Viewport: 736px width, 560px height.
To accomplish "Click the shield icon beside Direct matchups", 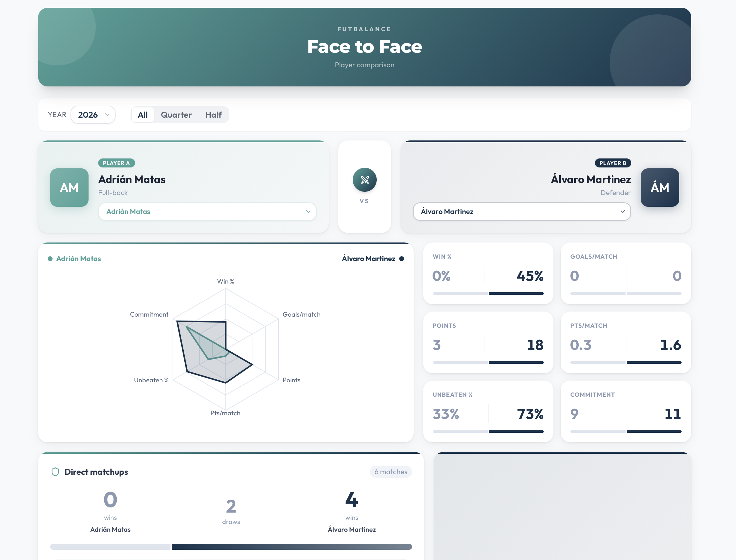I will tap(55, 472).
